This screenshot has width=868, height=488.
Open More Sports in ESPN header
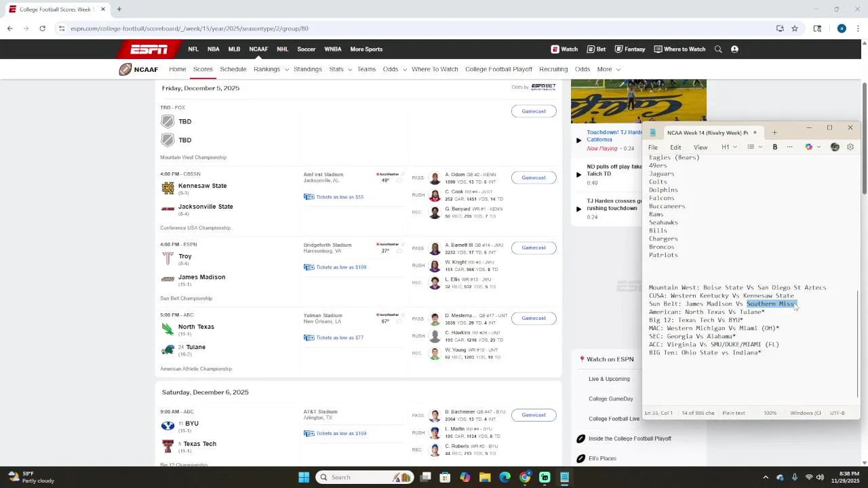click(366, 49)
